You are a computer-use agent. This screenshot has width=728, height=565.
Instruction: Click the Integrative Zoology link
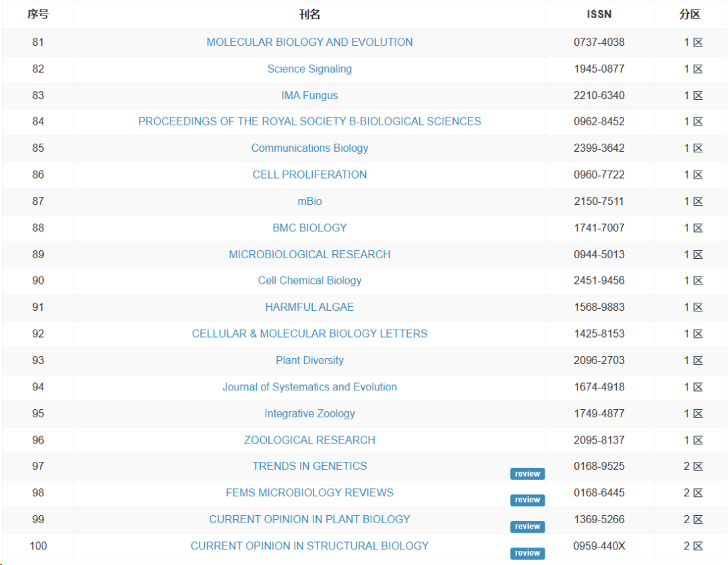[x=309, y=414]
